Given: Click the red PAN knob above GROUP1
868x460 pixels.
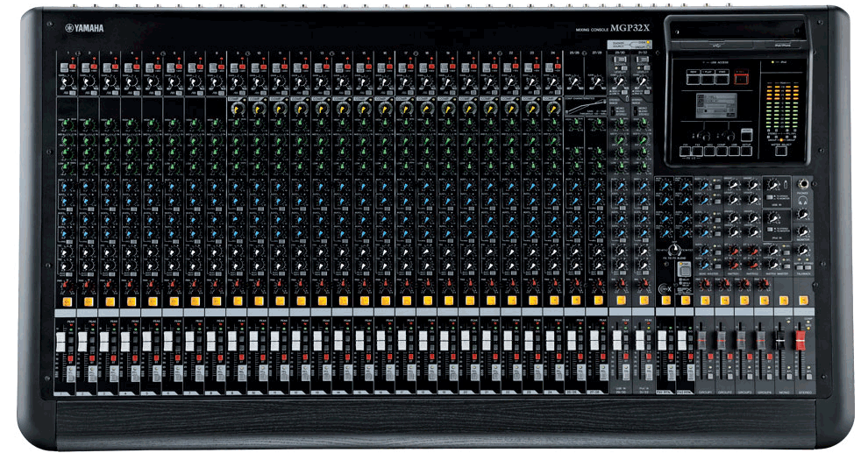Looking at the screenshot, I should click(705, 284).
